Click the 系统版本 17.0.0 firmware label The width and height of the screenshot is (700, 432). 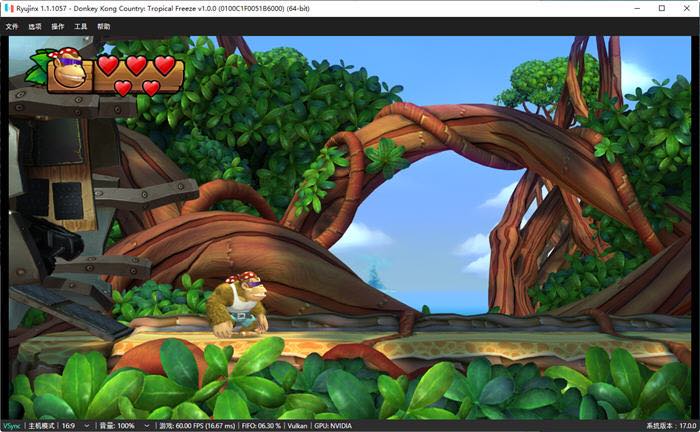[x=670, y=425]
